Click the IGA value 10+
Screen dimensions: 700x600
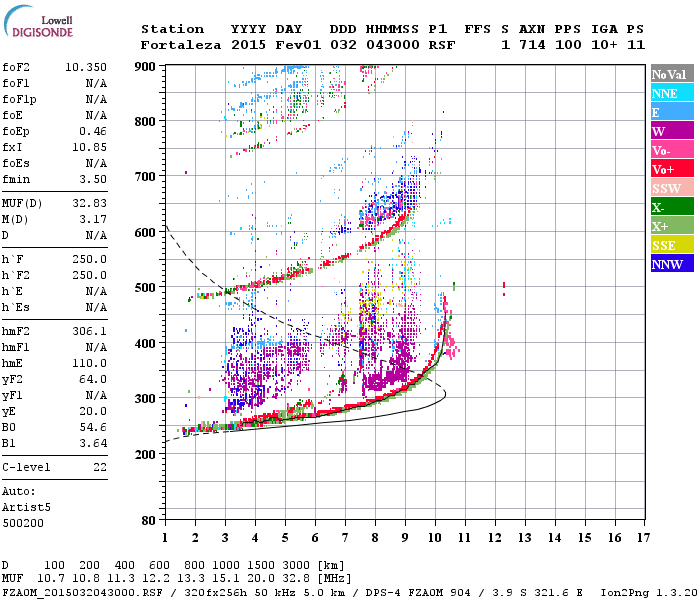click(x=604, y=45)
